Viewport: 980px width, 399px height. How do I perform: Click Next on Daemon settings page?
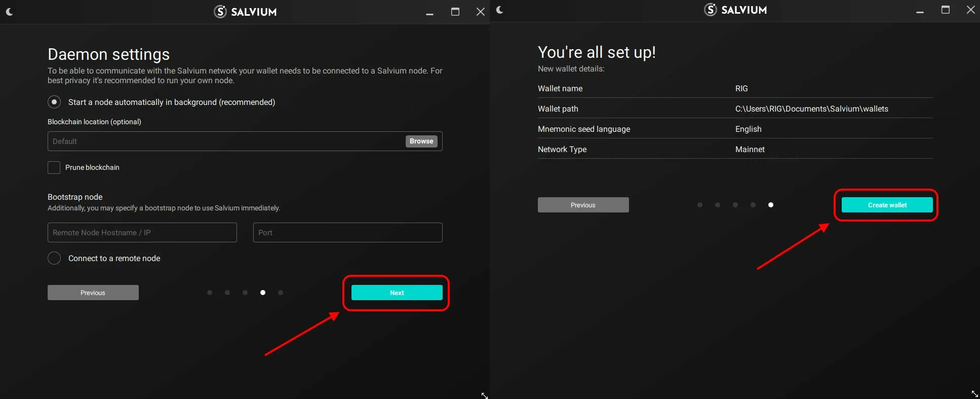[x=397, y=293]
